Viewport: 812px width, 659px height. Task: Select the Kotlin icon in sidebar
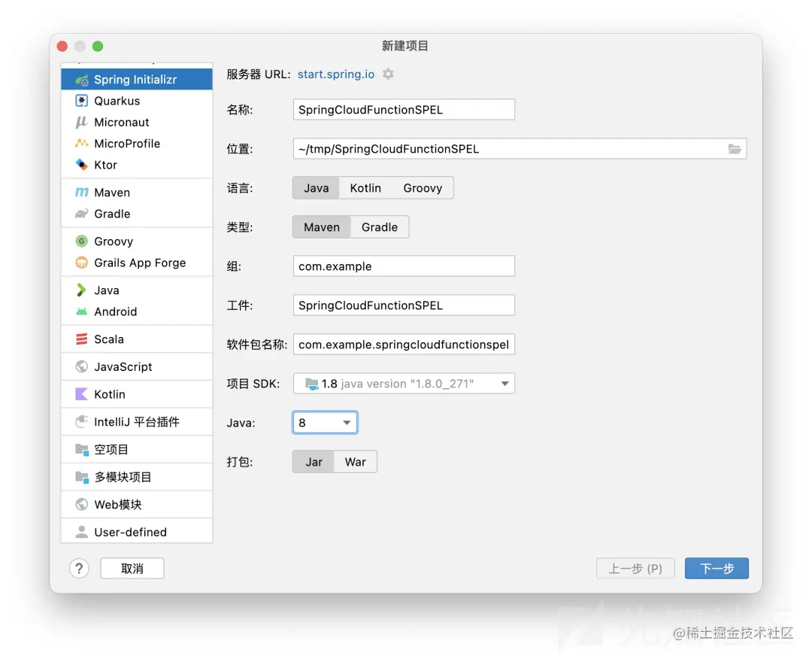(82, 393)
